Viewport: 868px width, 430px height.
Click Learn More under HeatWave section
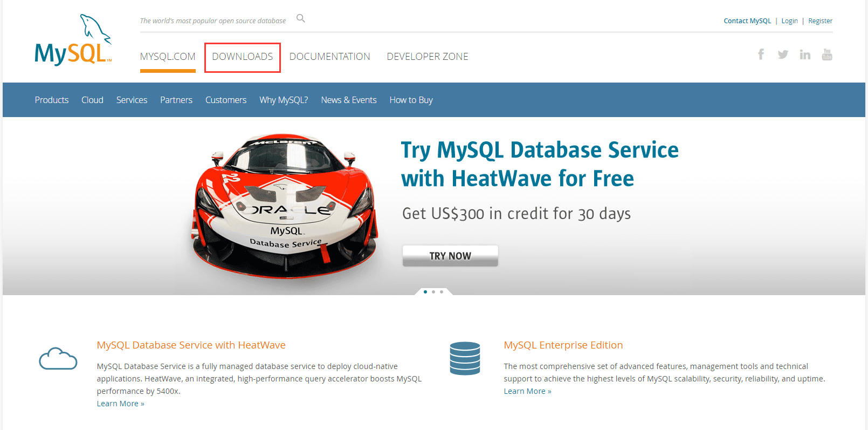(121, 404)
